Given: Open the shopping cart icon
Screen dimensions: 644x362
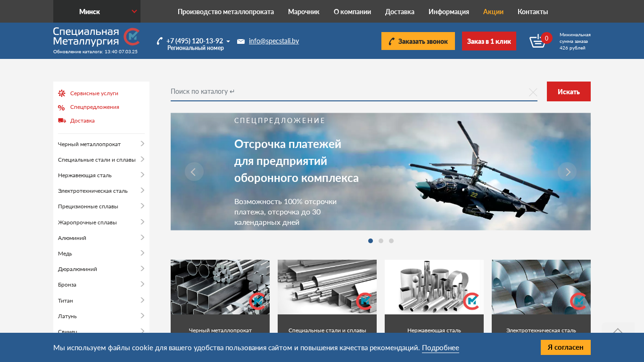Looking at the screenshot, I should coord(537,41).
